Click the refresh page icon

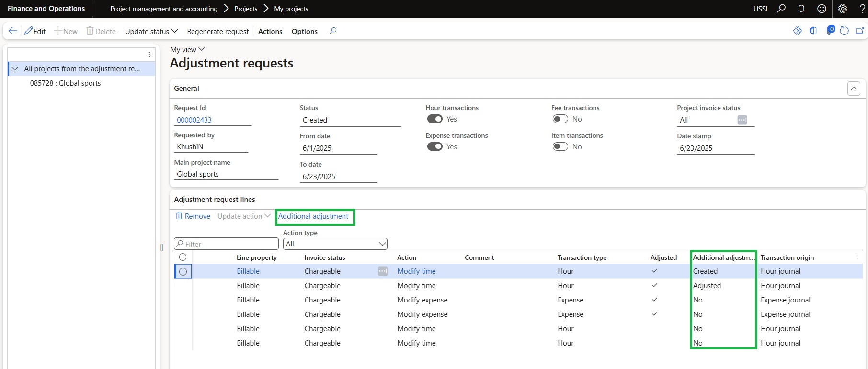845,31
